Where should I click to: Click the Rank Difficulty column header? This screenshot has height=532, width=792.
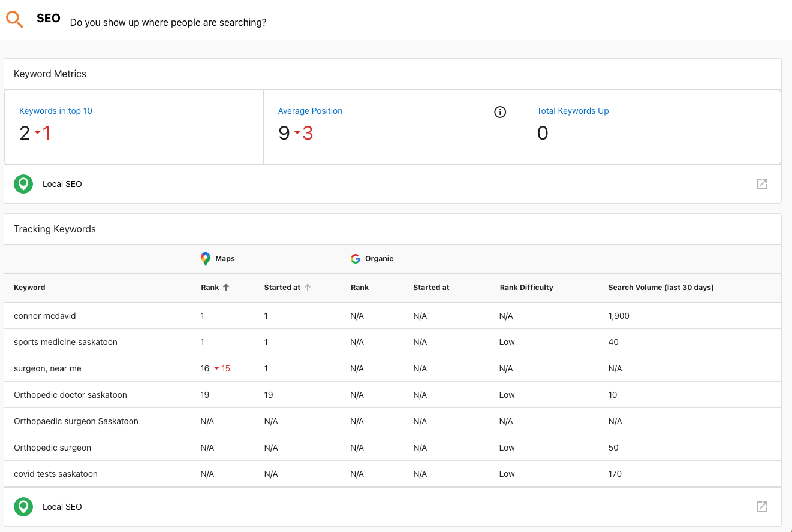click(526, 288)
